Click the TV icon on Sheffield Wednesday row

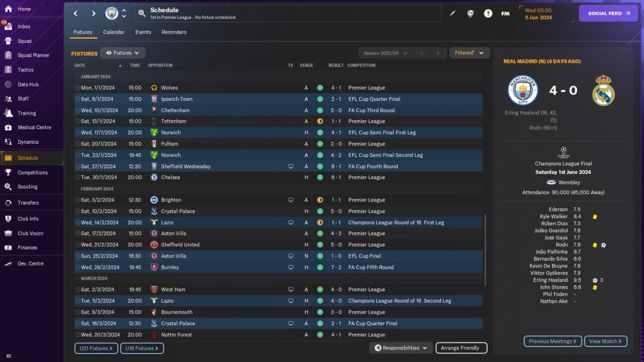(290, 166)
